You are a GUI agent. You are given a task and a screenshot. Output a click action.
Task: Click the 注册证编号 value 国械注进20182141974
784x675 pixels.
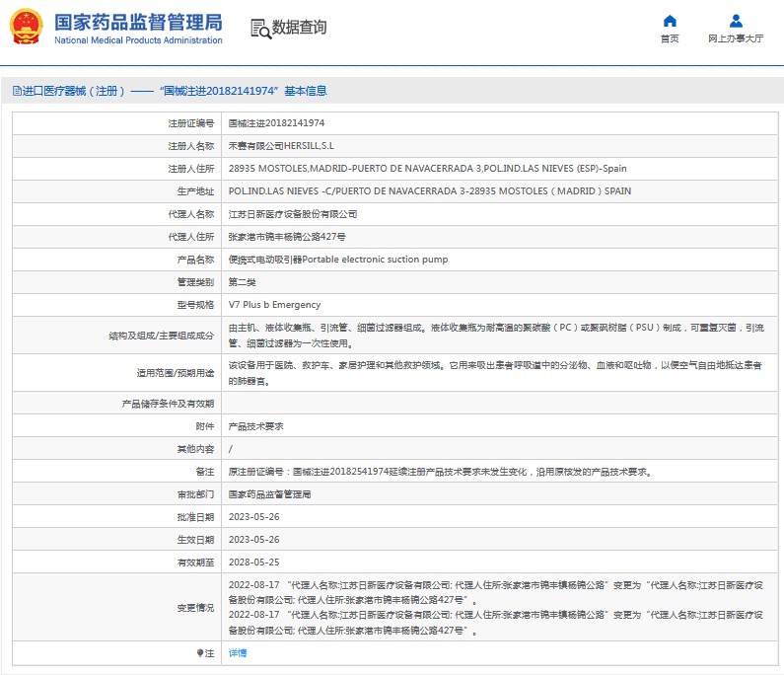276,123
